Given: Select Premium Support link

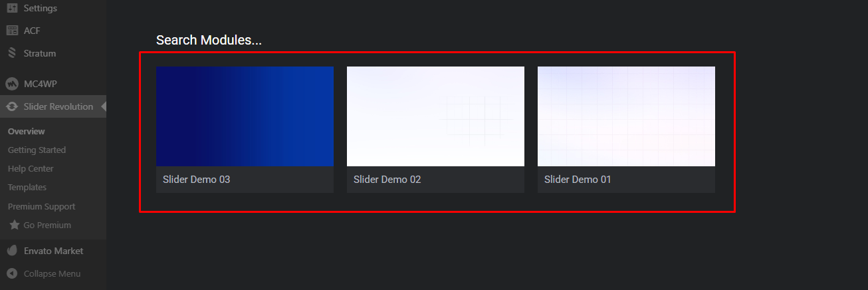Looking at the screenshot, I should [41, 206].
